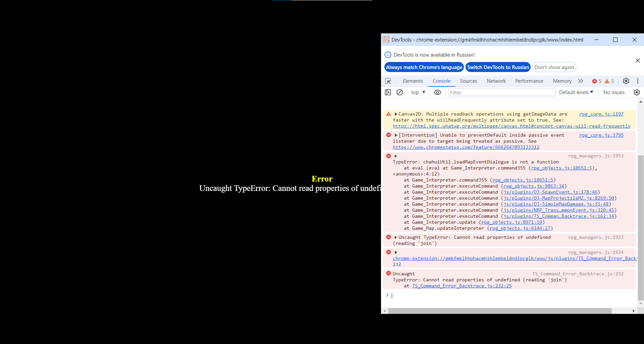Open console settings gear beside No Issues

[637, 92]
